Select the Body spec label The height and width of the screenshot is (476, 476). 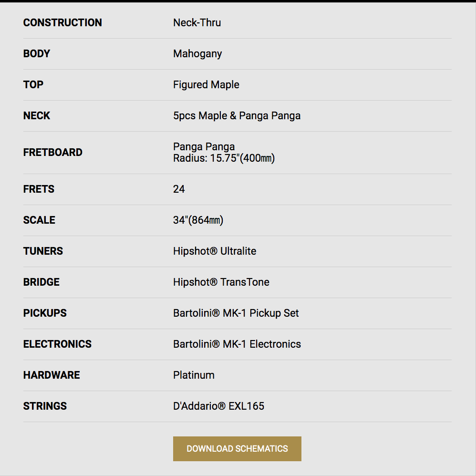click(37, 54)
